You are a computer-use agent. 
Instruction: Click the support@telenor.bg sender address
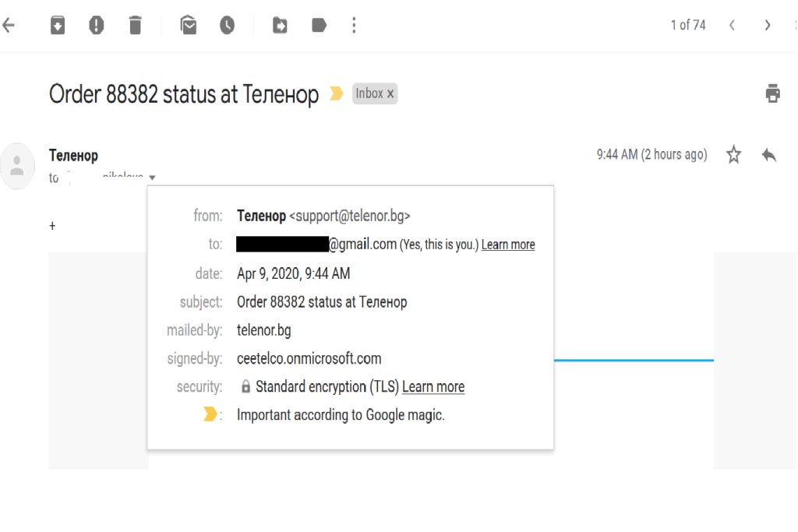[x=350, y=216]
